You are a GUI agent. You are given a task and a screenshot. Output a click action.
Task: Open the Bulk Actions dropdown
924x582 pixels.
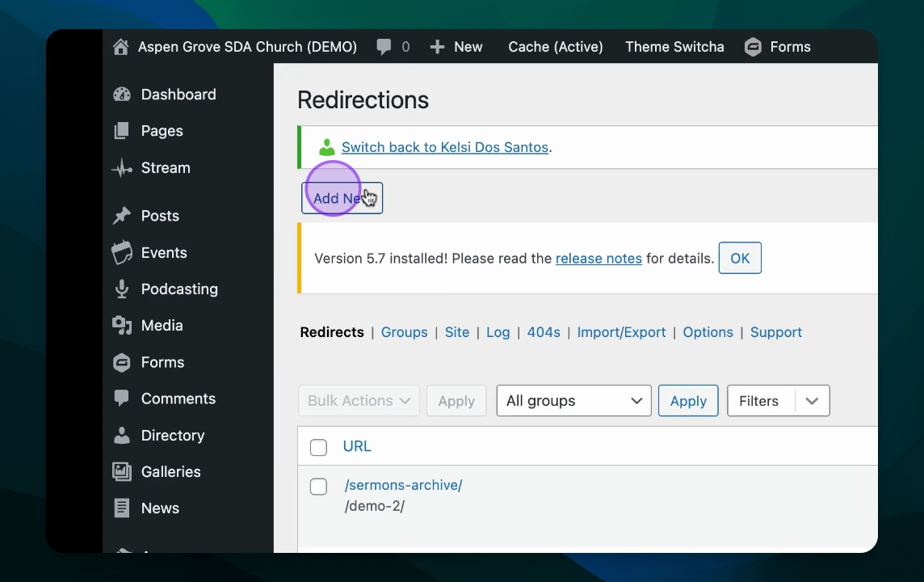(x=359, y=400)
